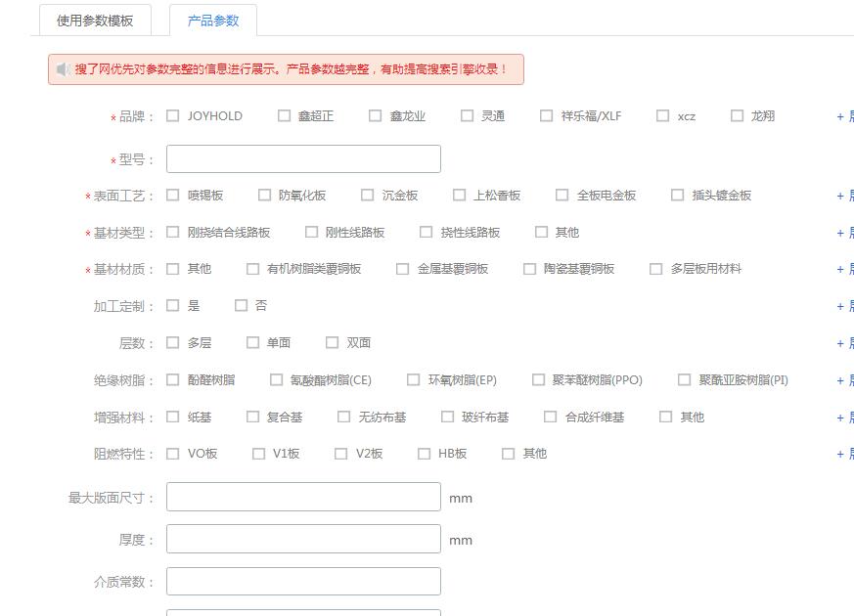
Task: Check the HB板 flame retardant option
Action: (424, 453)
